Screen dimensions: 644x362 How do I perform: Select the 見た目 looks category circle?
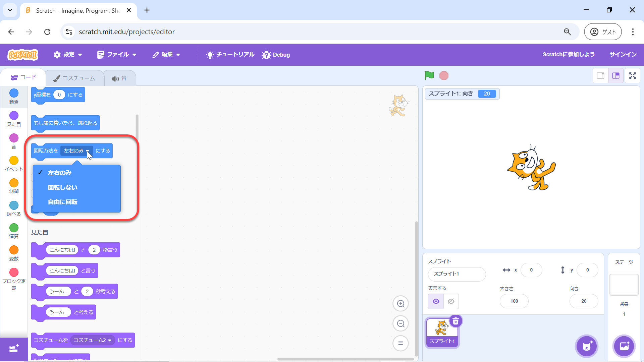point(14,115)
